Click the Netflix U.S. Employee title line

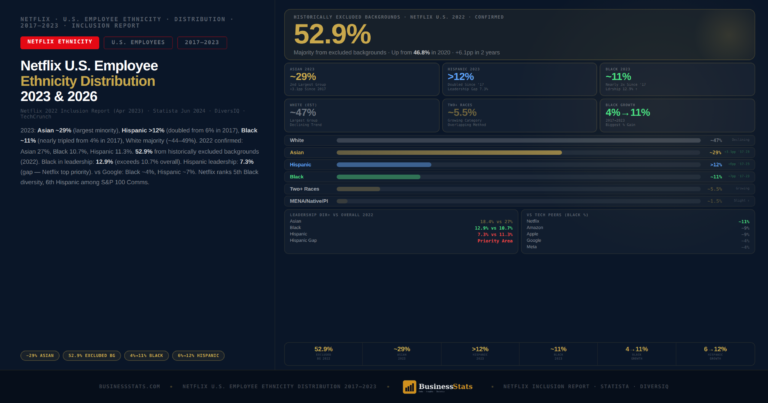(x=89, y=66)
